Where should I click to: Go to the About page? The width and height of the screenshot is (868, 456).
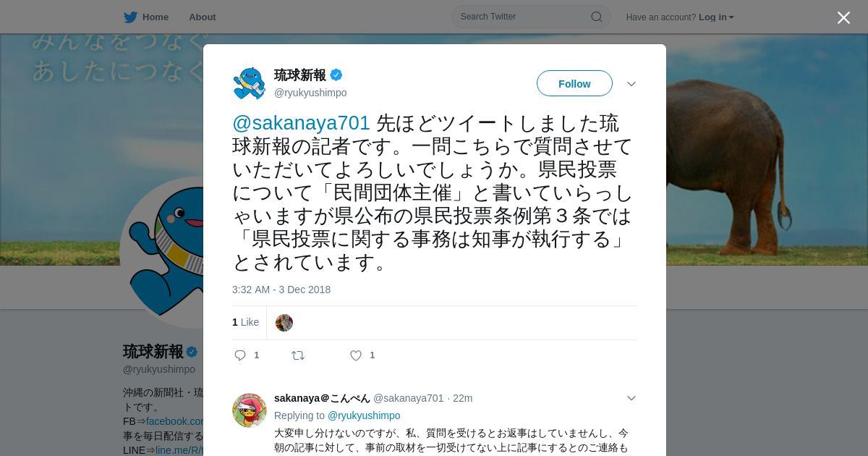point(202,17)
